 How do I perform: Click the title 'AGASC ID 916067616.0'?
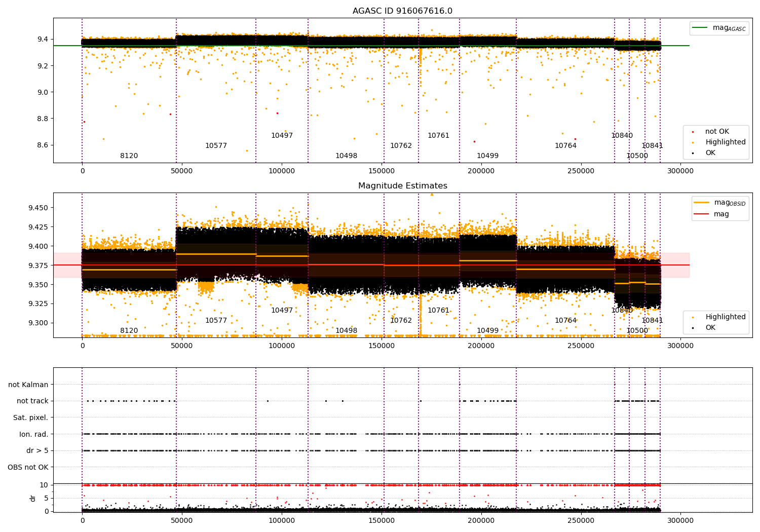click(x=402, y=11)
